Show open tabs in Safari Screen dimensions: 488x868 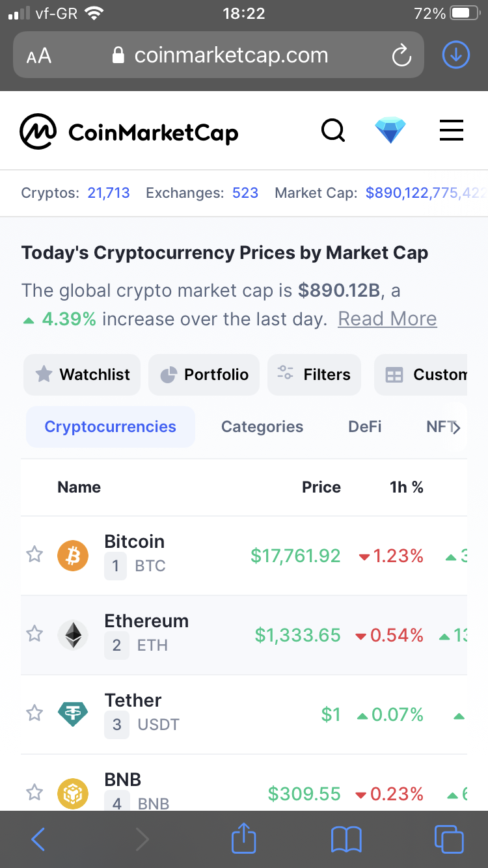tap(449, 839)
